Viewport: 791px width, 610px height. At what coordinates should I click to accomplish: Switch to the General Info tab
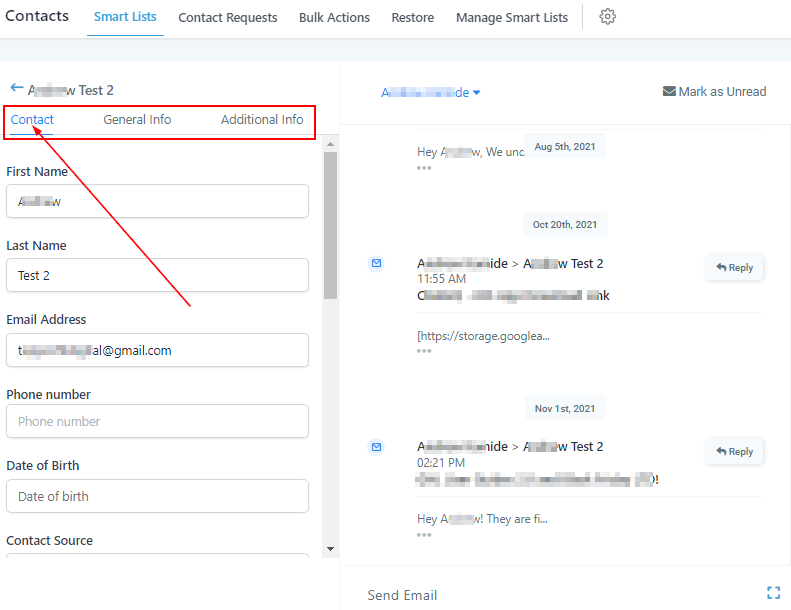point(137,119)
